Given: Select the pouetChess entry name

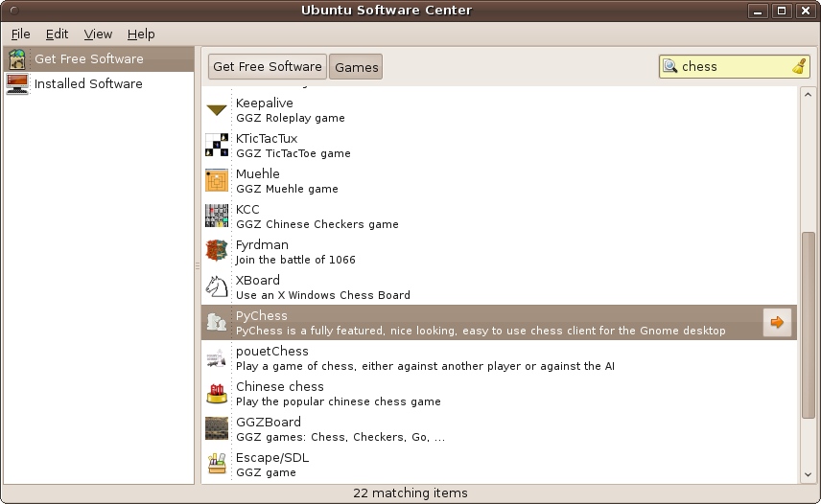Looking at the screenshot, I should coord(272,352).
